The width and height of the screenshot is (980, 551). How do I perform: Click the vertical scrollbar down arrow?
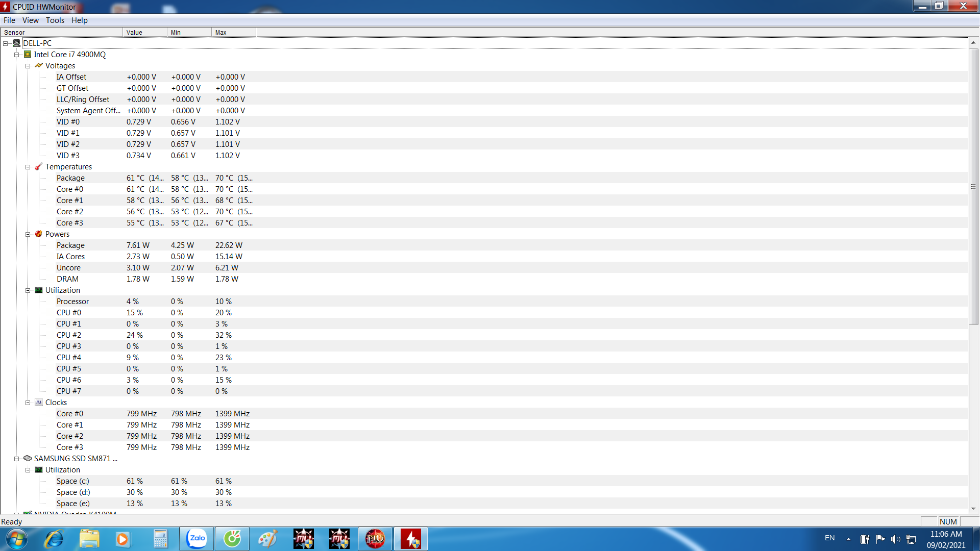tap(973, 509)
